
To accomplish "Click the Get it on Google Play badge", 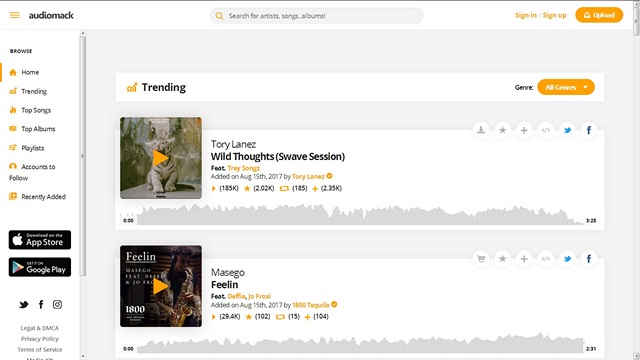I will (40, 267).
